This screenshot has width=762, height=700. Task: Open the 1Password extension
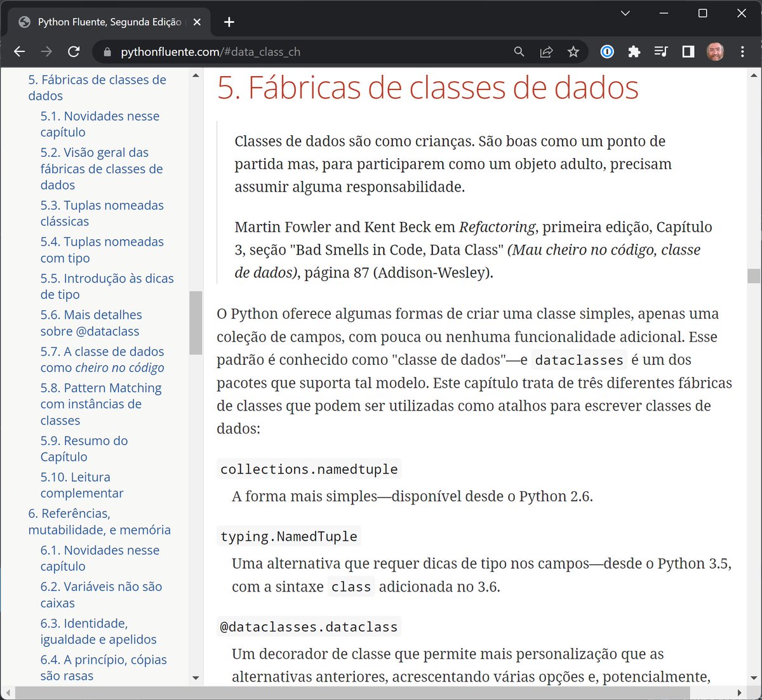[x=606, y=51]
